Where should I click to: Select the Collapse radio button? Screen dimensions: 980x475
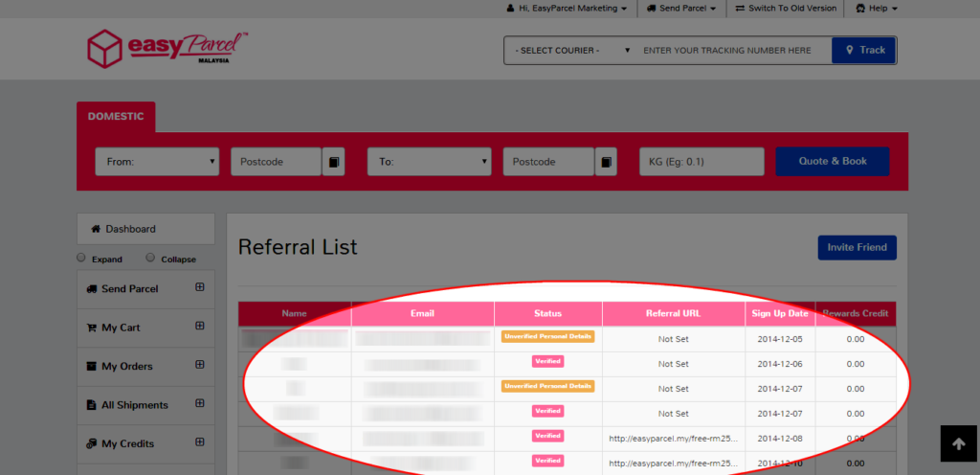(150, 258)
